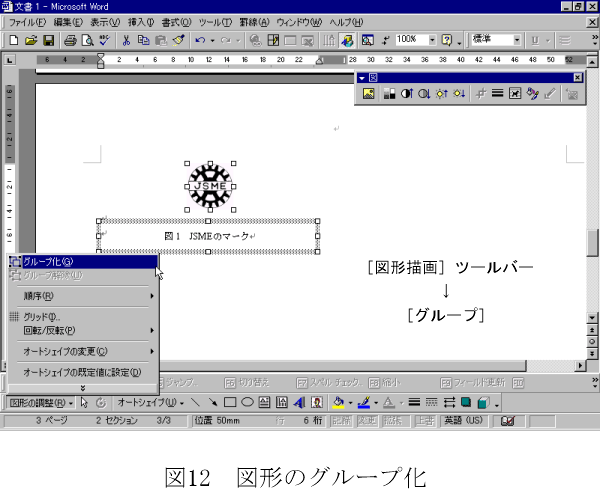Select the Oval drawing tool
The width and height of the screenshot is (600, 489).
[x=247, y=403]
